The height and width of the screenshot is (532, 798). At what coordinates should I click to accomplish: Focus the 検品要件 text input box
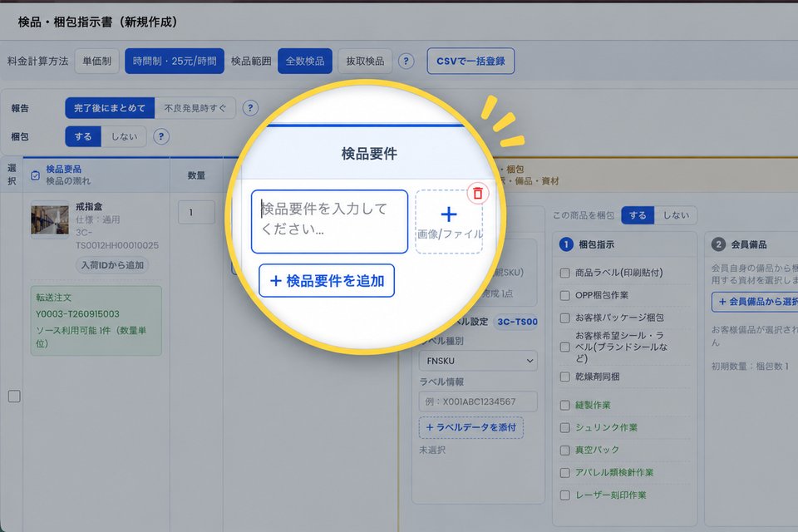[x=330, y=221]
